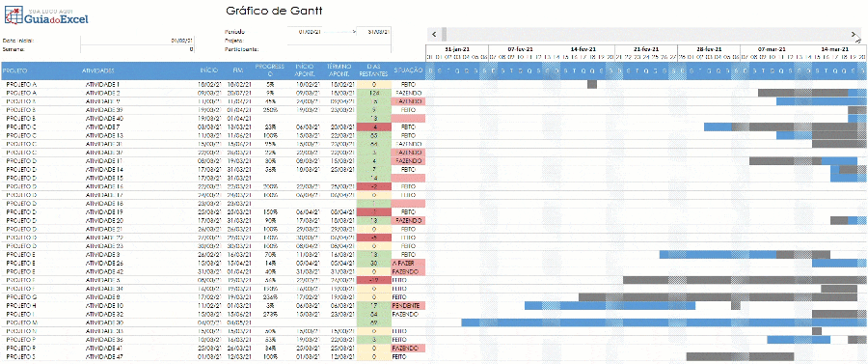868x364 pixels.
Task: Click the Gráfico de Gantt title
Action: [x=274, y=11]
